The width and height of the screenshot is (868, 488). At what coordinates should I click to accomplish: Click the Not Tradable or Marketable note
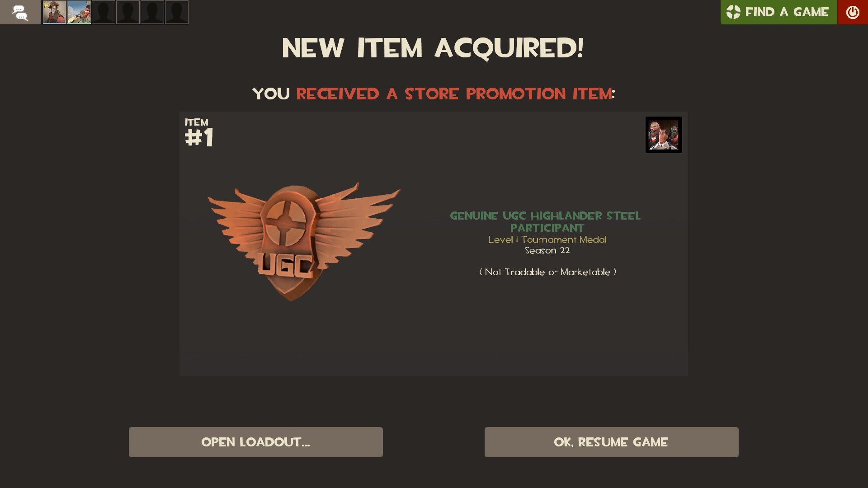pos(548,272)
